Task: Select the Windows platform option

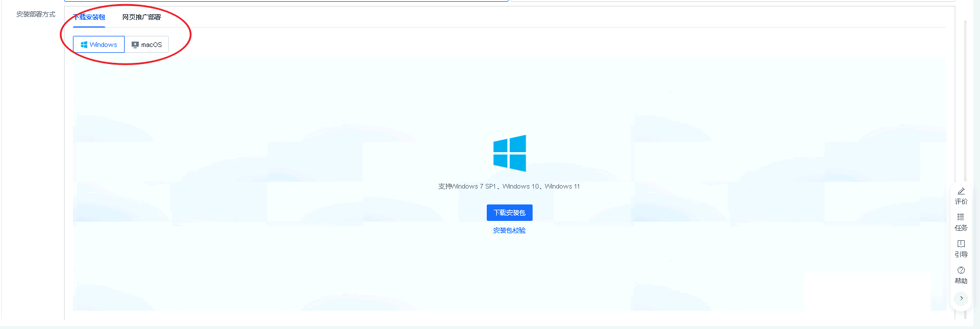Action: 99,45
